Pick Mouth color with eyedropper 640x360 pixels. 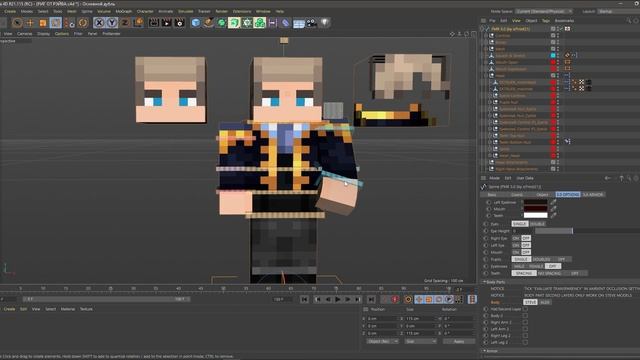(553, 209)
